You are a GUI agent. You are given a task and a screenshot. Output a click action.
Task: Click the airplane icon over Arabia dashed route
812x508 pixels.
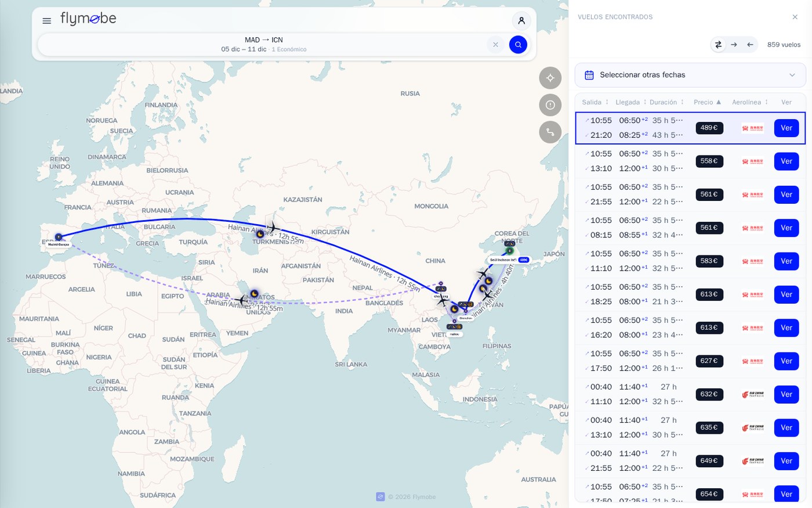[241, 300]
